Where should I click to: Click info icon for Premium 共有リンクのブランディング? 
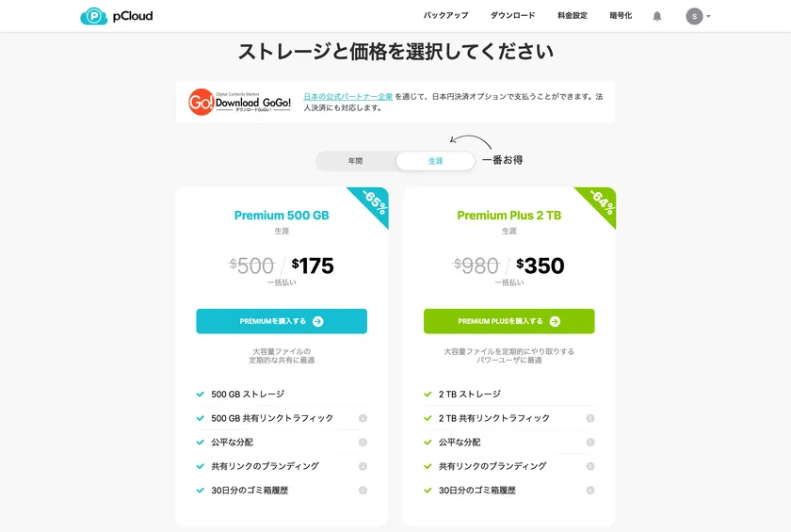click(363, 466)
